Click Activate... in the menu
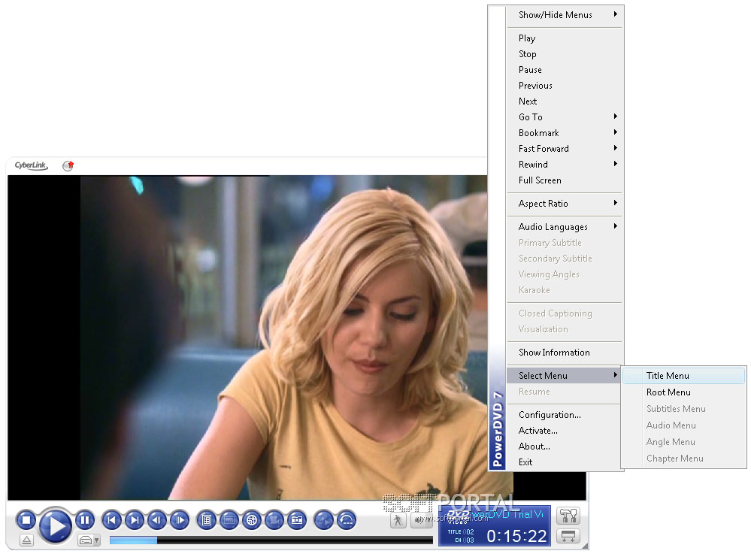Image resolution: width=751 pixels, height=560 pixels. [x=565, y=431]
